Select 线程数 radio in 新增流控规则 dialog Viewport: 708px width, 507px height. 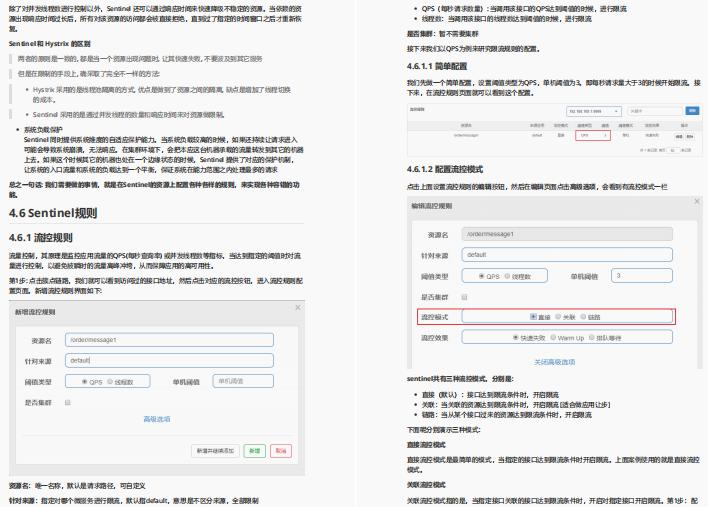[110, 382]
